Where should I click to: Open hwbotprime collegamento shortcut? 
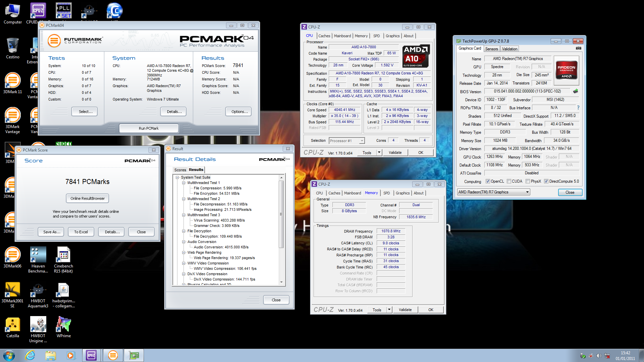click(63, 295)
